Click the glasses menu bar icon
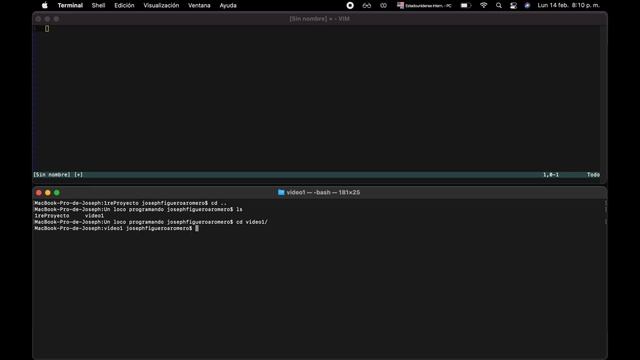Image resolution: width=640 pixels, height=360 pixels. 367,5
